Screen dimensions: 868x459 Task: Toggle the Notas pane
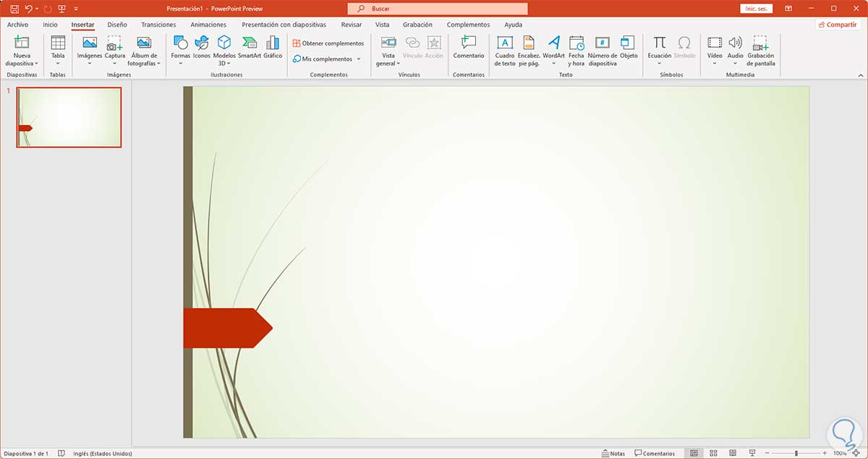pos(612,453)
